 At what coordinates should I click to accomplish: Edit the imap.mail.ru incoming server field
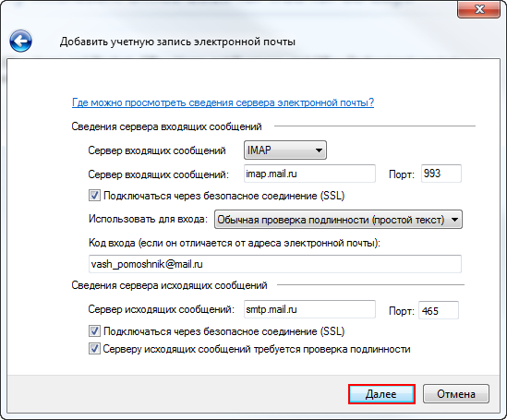309,174
